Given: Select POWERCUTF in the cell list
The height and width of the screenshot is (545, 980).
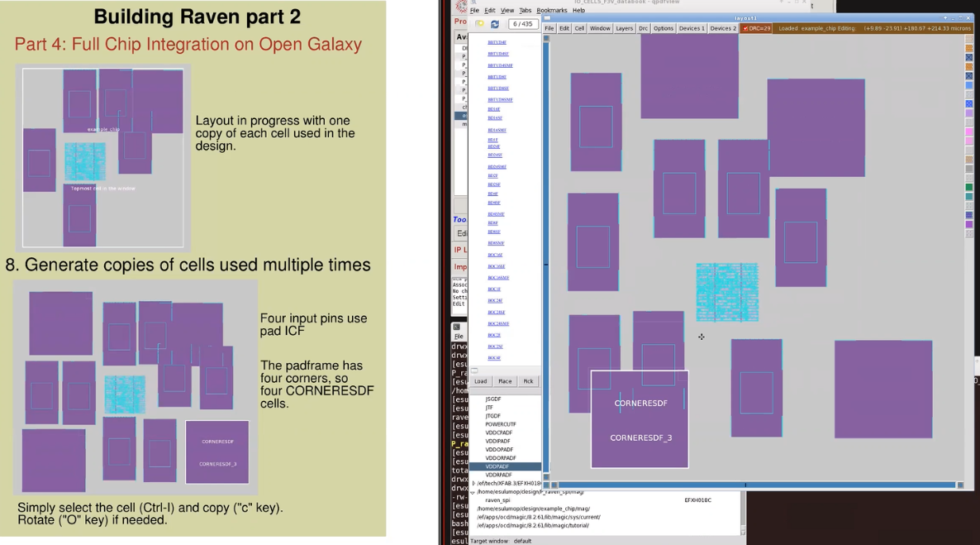Looking at the screenshot, I should tap(501, 423).
